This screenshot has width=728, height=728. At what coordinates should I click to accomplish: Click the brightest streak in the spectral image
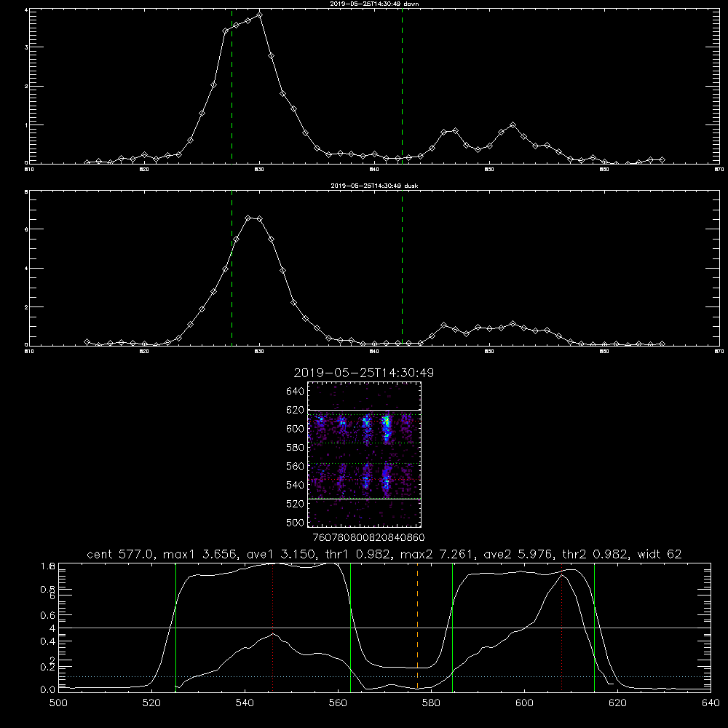point(386,428)
